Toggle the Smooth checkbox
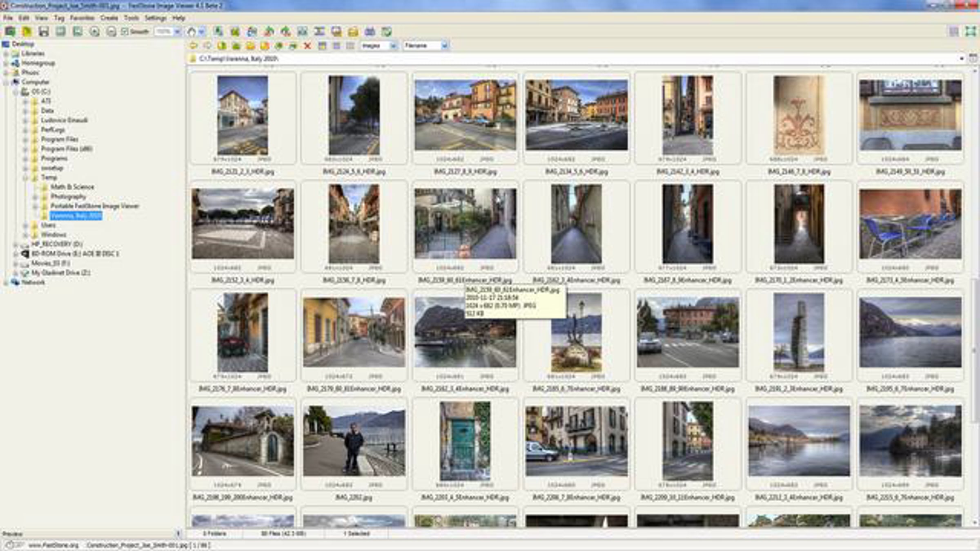980x551 pixels. coord(125,31)
